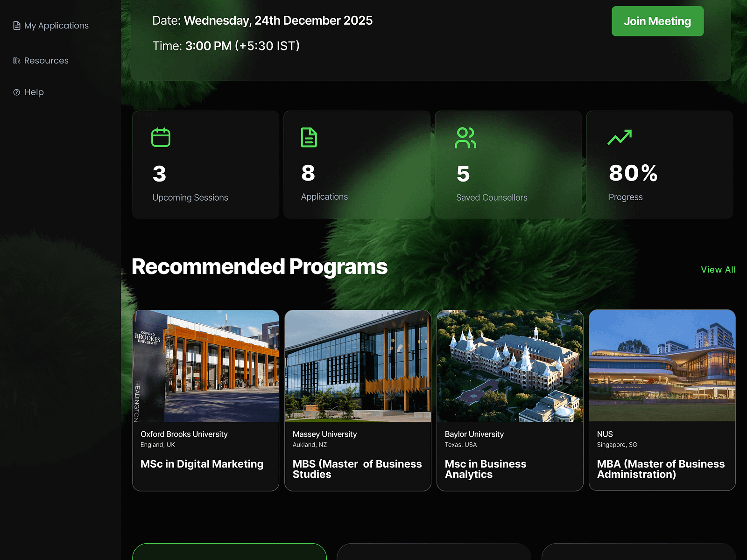Open the 8 Applications stat card

click(357, 164)
